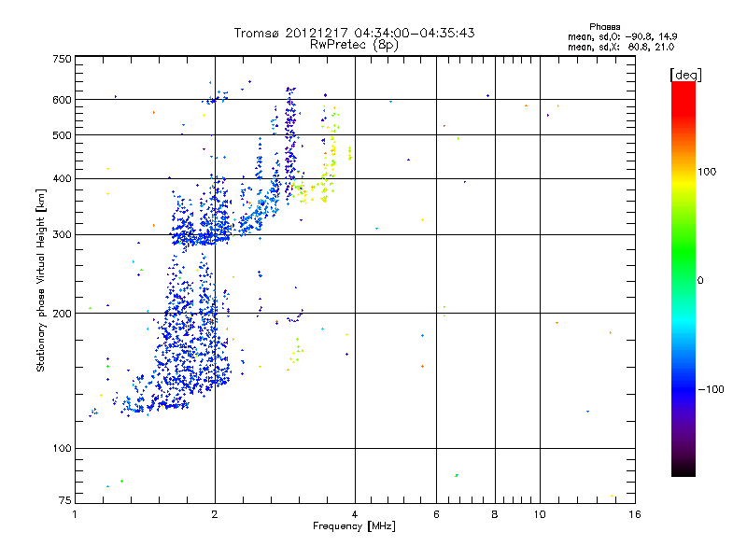Click the 'mean, sd,X: 80.8, 21.0' text
The image size is (747, 560).
(621, 48)
